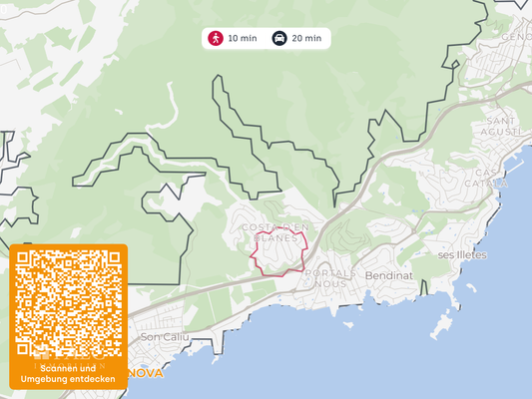Click the Portals Nous map label
This screenshot has height=399, width=532.
click(x=330, y=278)
